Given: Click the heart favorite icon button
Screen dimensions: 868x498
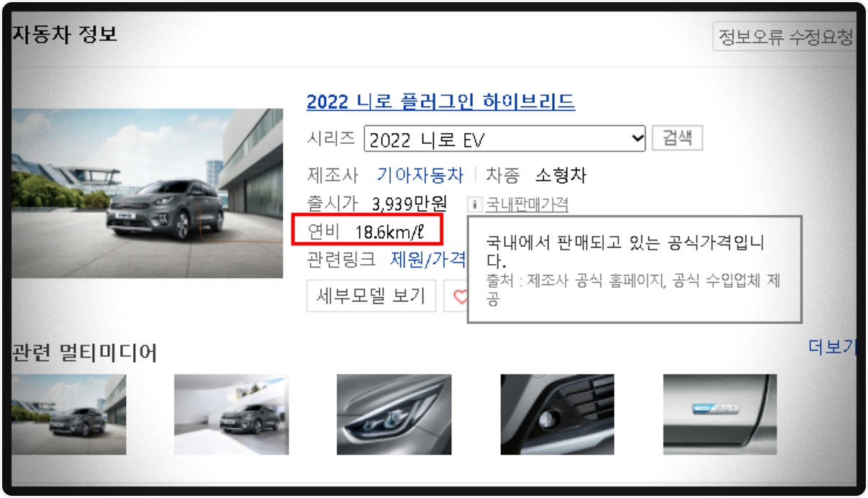Looking at the screenshot, I should pos(458,296).
